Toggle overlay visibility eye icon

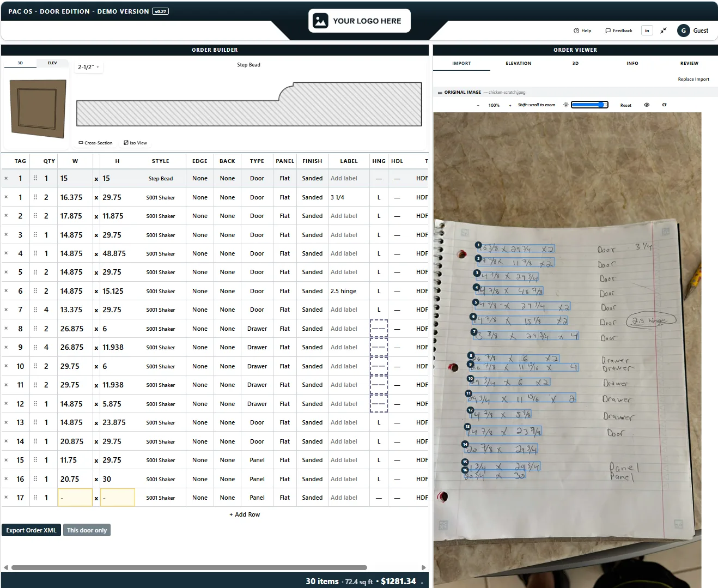coord(647,105)
